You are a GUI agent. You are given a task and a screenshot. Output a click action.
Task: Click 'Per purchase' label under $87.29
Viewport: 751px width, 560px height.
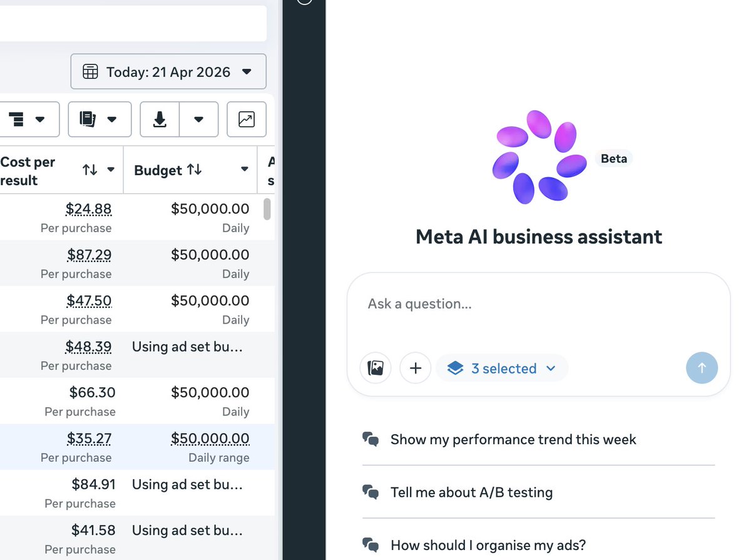pos(76,274)
